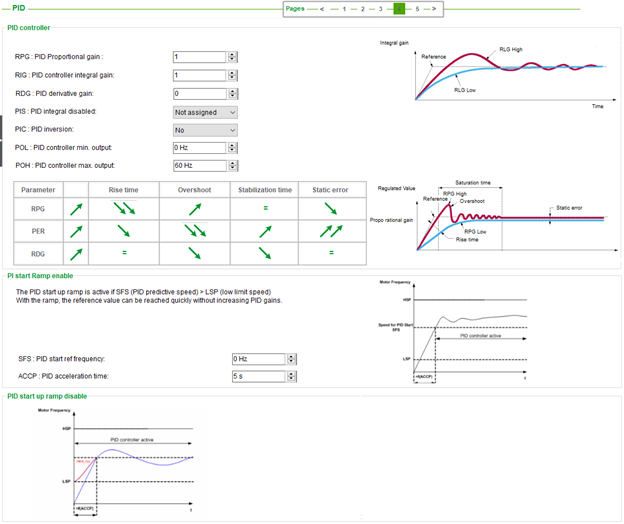624x524 pixels.
Task: Click the SFS PID start frequency field
Action: pos(259,359)
